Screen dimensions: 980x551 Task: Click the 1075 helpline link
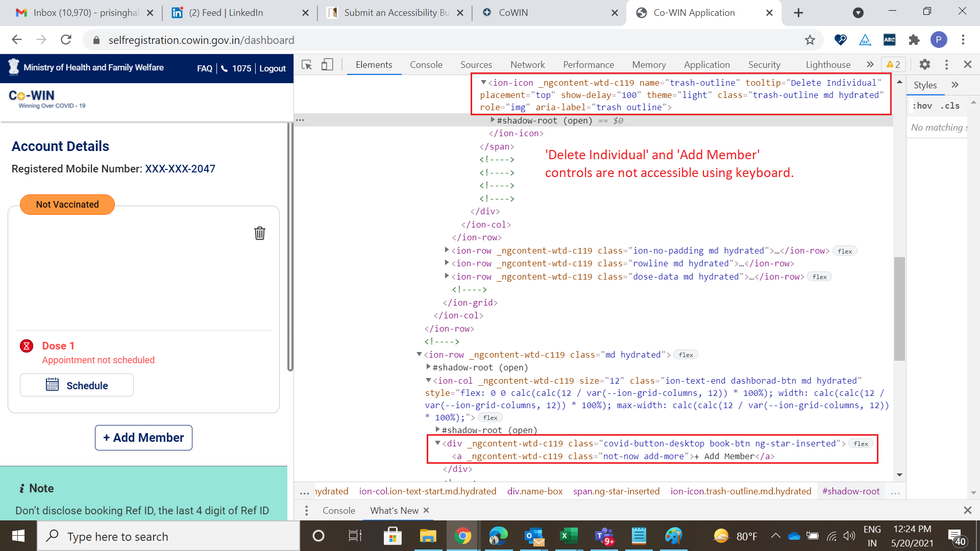coord(236,68)
